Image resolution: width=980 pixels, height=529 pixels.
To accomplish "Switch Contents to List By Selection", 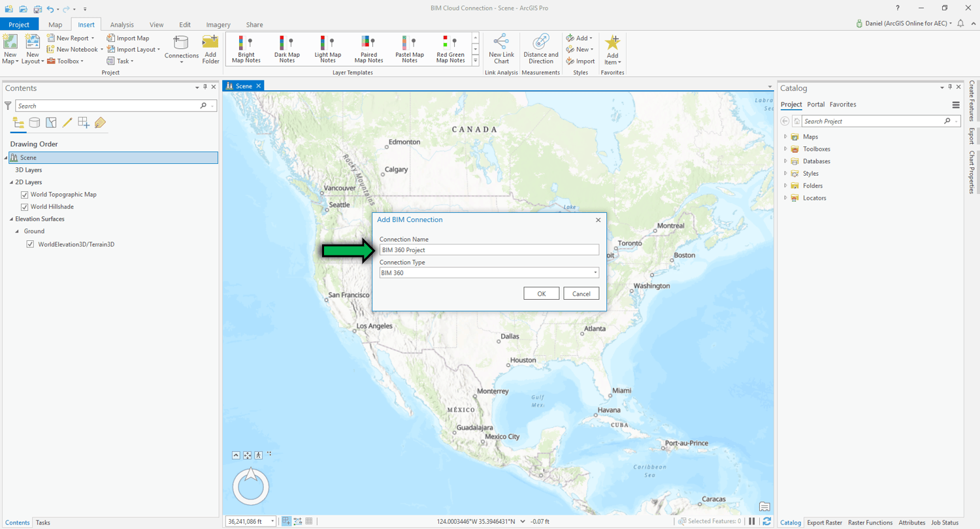I will point(51,122).
